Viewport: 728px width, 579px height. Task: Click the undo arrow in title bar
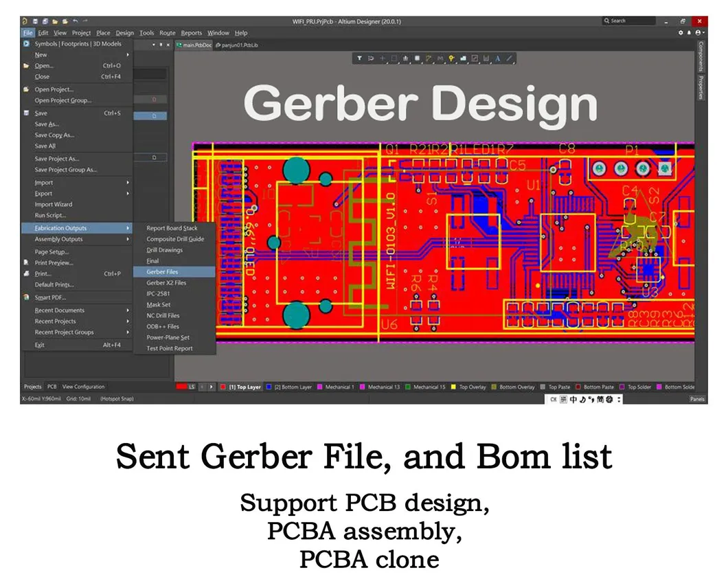[75, 21]
